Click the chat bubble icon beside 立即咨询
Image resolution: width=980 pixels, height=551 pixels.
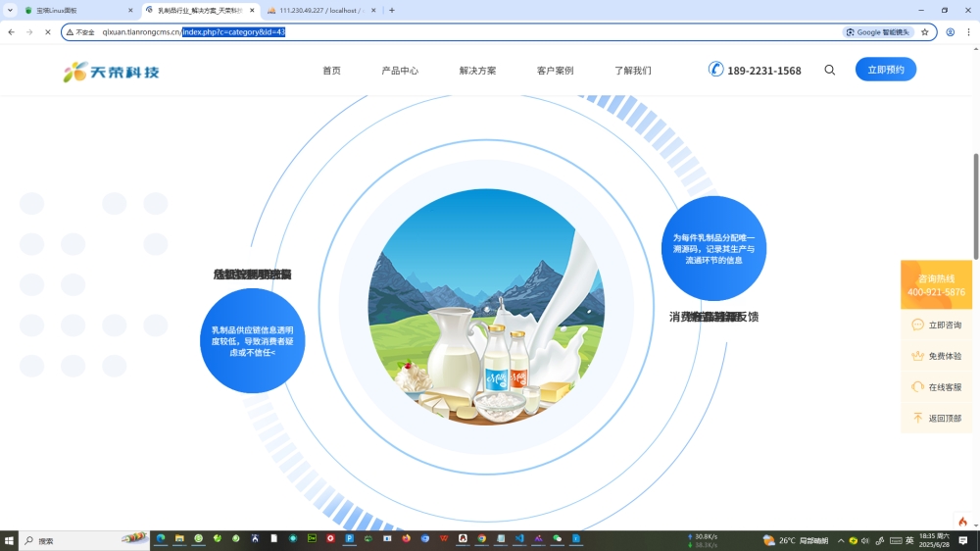coord(917,324)
